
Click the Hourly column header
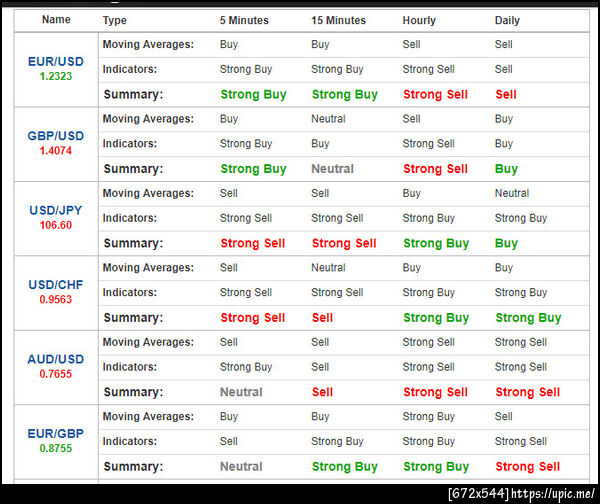[419, 20]
